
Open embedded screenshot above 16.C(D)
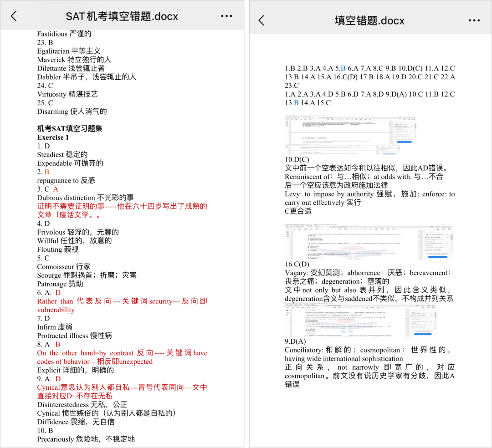click(x=369, y=242)
